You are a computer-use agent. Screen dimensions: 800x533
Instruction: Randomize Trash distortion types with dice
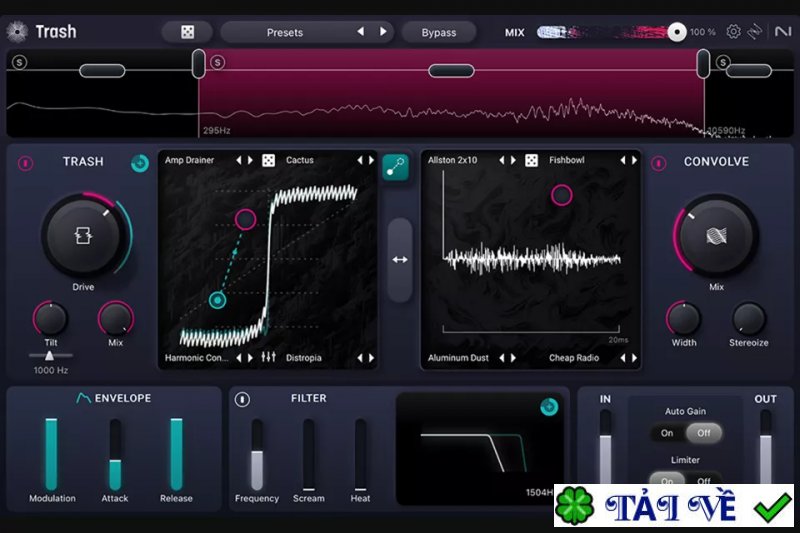[x=268, y=160]
